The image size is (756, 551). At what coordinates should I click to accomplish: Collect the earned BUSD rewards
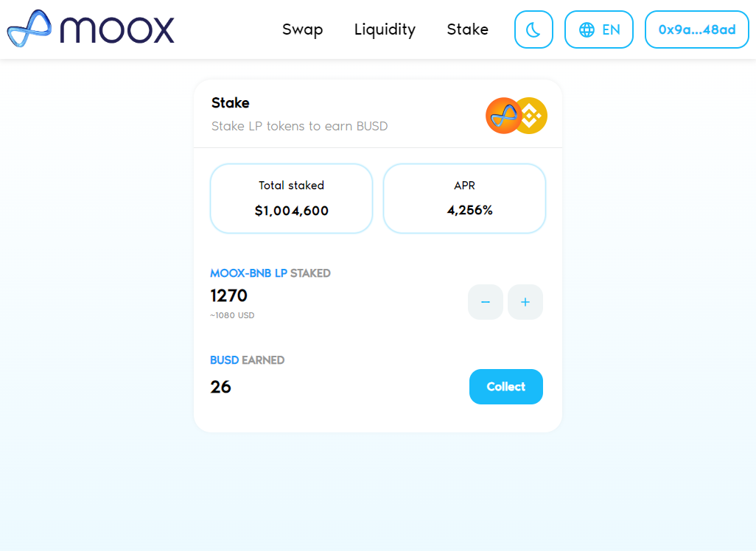(x=505, y=387)
